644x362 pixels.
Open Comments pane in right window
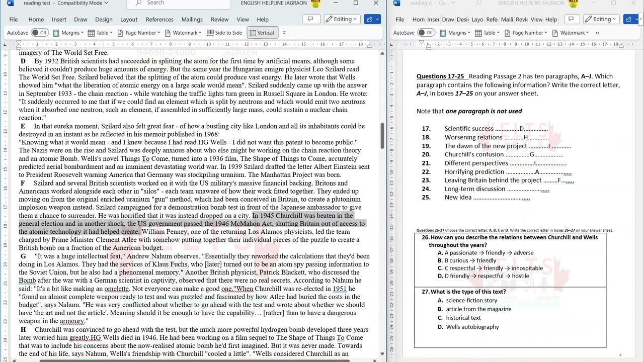(571, 19)
